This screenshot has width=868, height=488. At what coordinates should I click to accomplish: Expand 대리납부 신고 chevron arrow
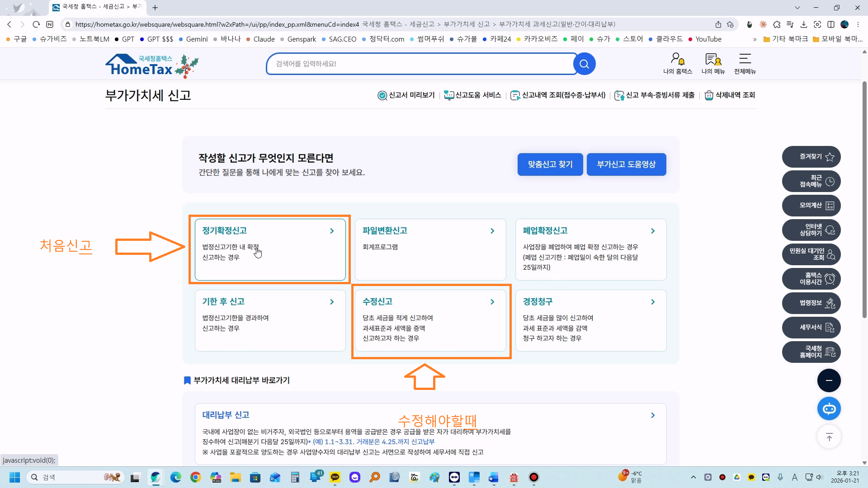[652, 415]
